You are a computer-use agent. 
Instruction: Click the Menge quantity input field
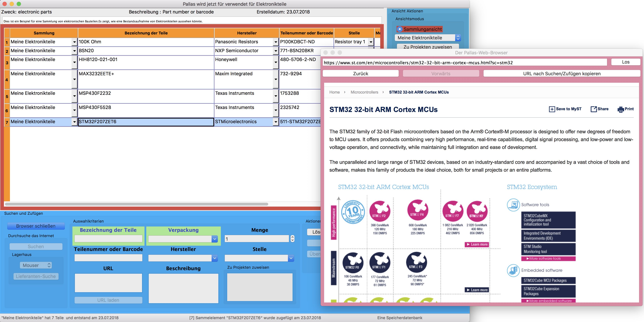tap(257, 239)
